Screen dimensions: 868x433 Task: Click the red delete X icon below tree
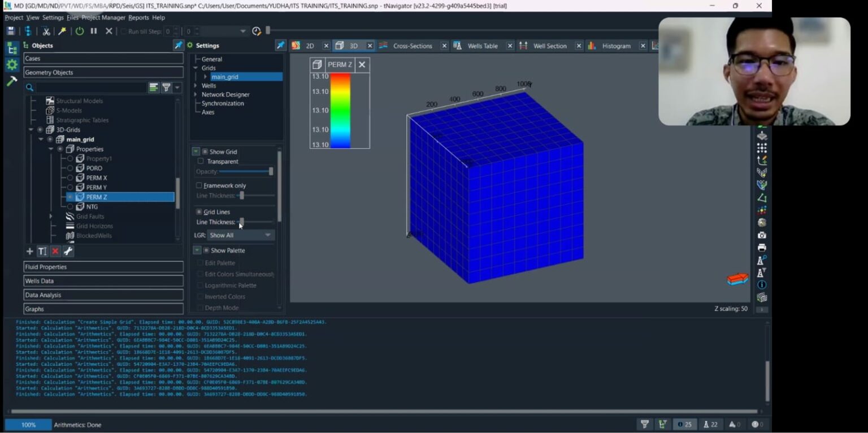(55, 251)
